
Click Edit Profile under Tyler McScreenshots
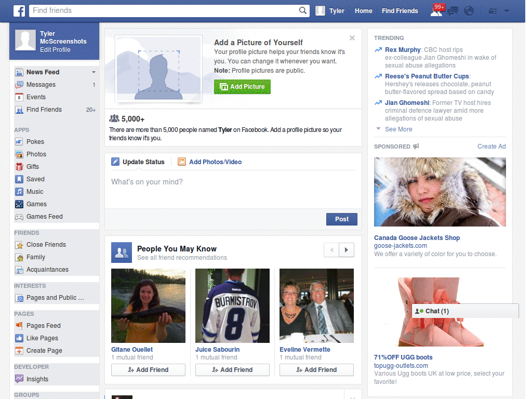[55, 50]
